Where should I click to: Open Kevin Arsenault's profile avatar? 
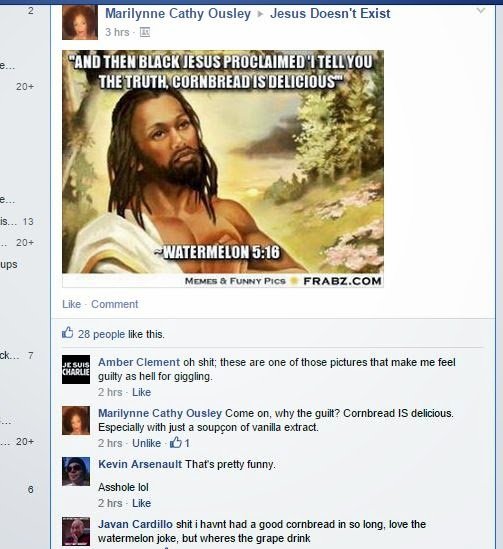[76, 471]
